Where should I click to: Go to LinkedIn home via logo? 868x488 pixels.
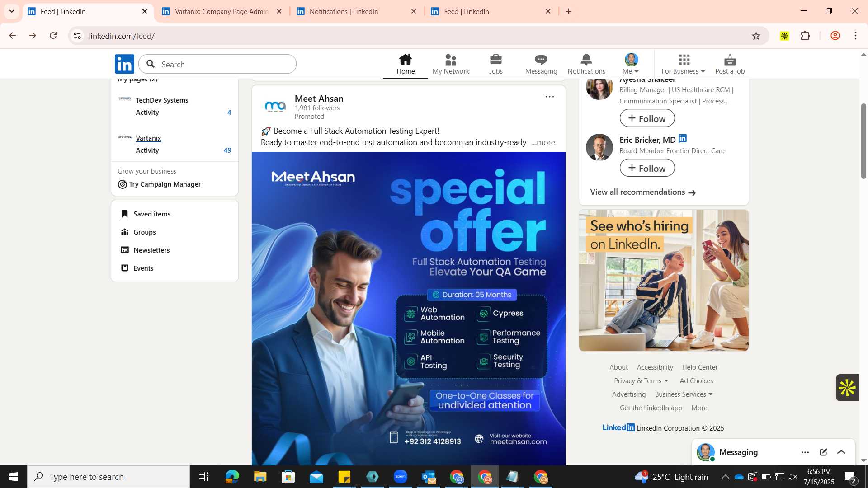coord(124,64)
